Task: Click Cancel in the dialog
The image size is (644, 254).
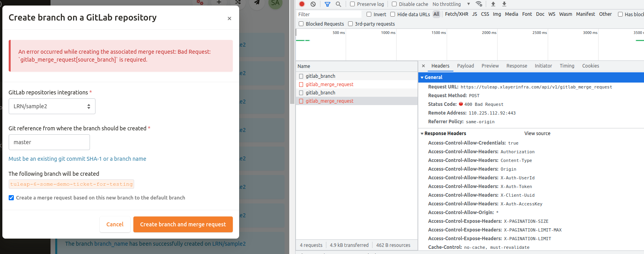Action: tap(115, 224)
